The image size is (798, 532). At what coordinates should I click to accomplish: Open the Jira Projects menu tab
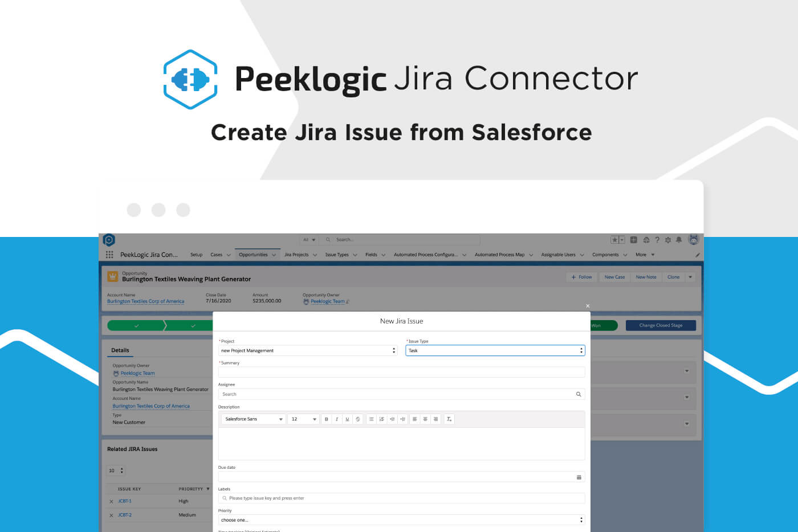(x=296, y=255)
